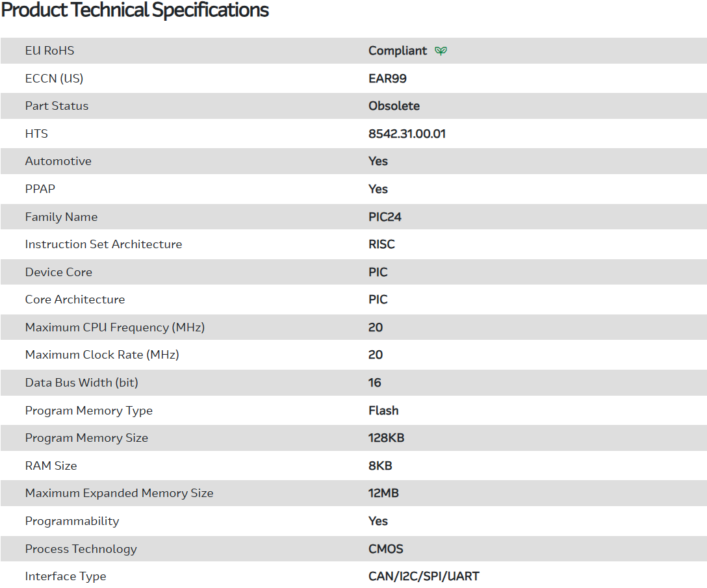Click the 8KB RAM size value
707x588 pixels.
[380, 466]
